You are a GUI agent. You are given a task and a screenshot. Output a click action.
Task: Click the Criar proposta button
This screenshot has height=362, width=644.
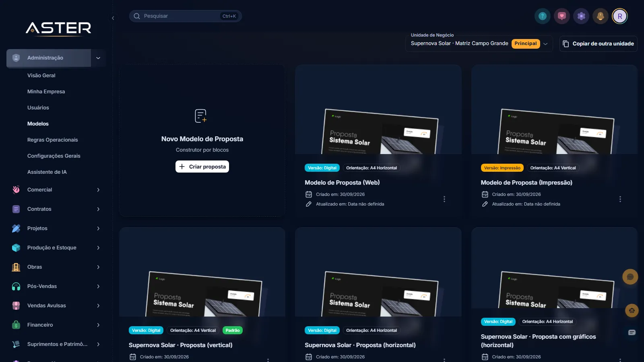[x=202, y=167]
